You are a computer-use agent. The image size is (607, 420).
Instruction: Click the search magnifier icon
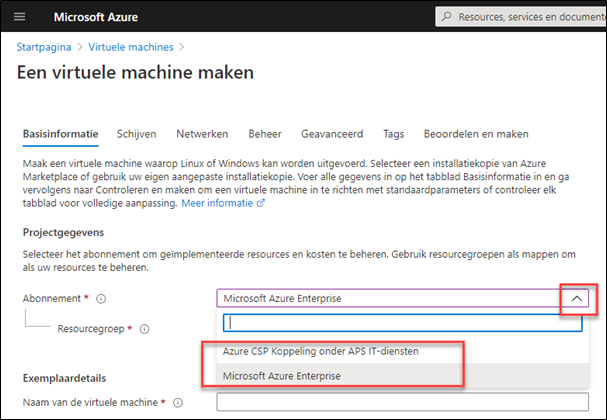point(446,16)
